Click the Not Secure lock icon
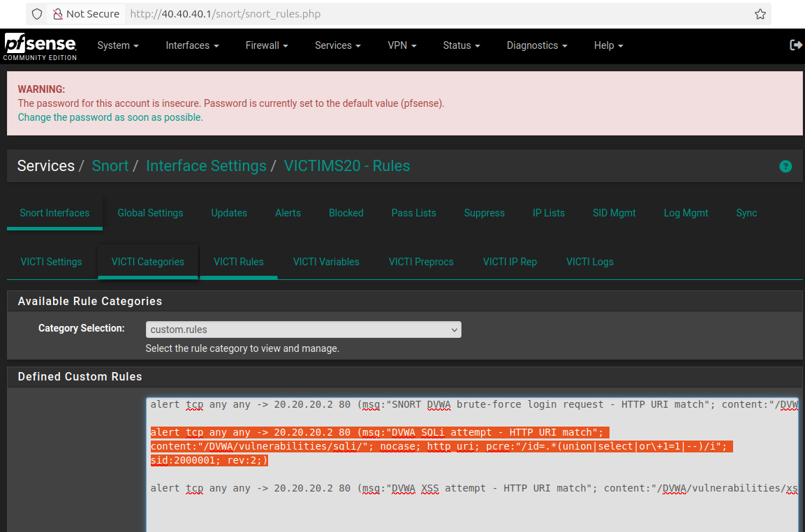Image resolution: width=805 pixels, height=532 pixels. 58,14
